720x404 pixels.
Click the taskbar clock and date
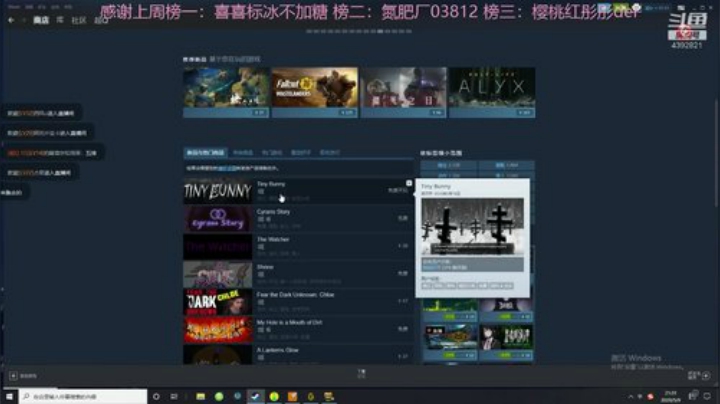[x=670, y=397]
